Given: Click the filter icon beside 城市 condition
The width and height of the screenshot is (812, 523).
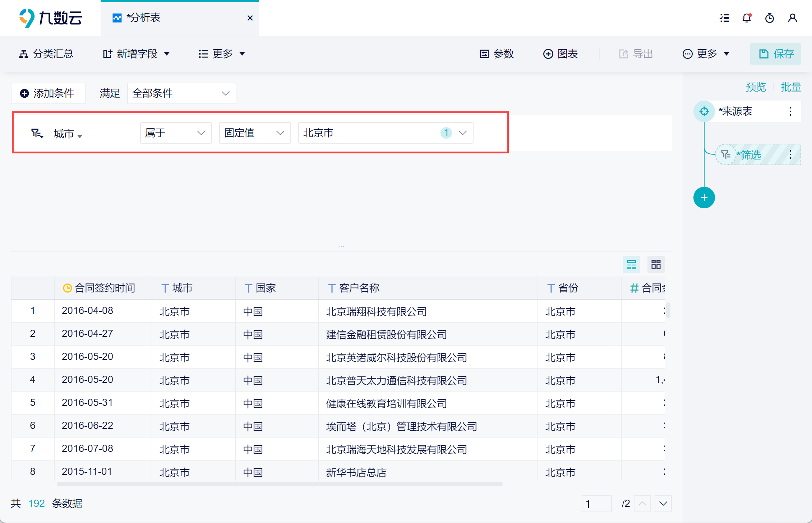Looking at the screenshot, I should (37, 134).
